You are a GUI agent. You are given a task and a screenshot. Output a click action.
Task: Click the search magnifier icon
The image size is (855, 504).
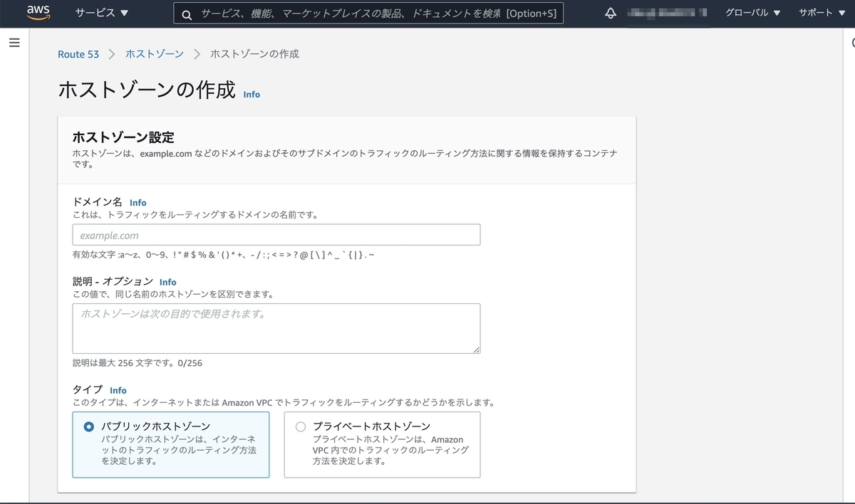coord(187,14)
